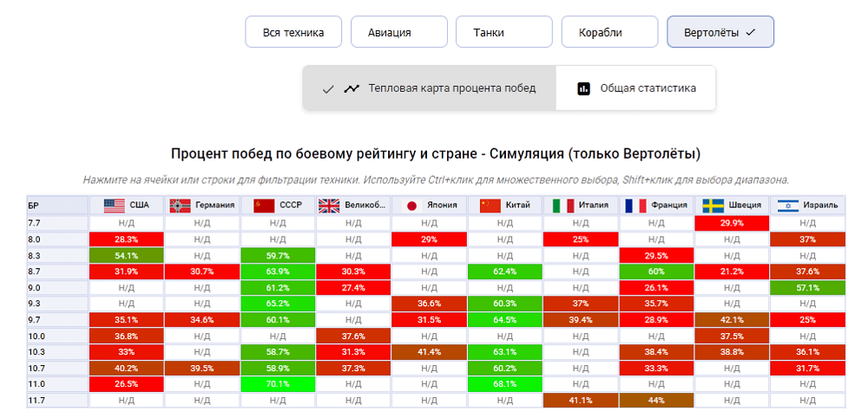868x418 pixels.
Task: Click the Франция column header
Action: coord(656,206)
